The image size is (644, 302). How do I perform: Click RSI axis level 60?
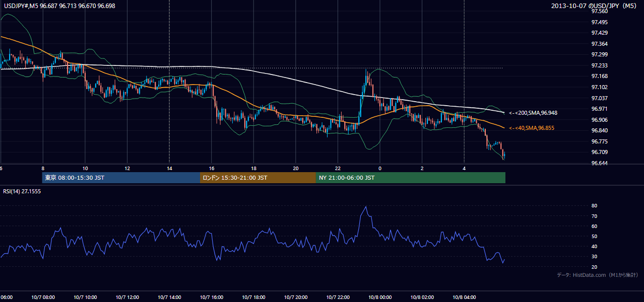coord(595,226)
